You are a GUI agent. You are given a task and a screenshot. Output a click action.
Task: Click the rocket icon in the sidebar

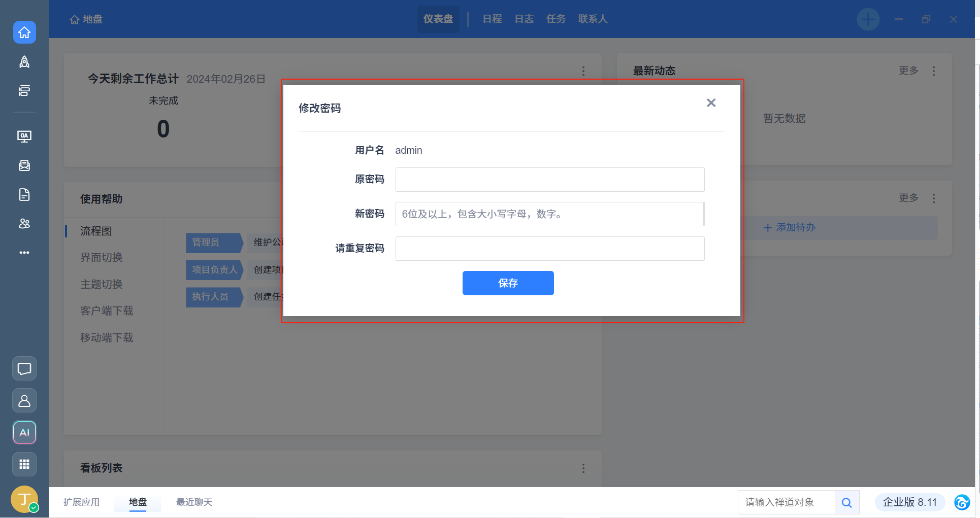click(x=24, y=62)
